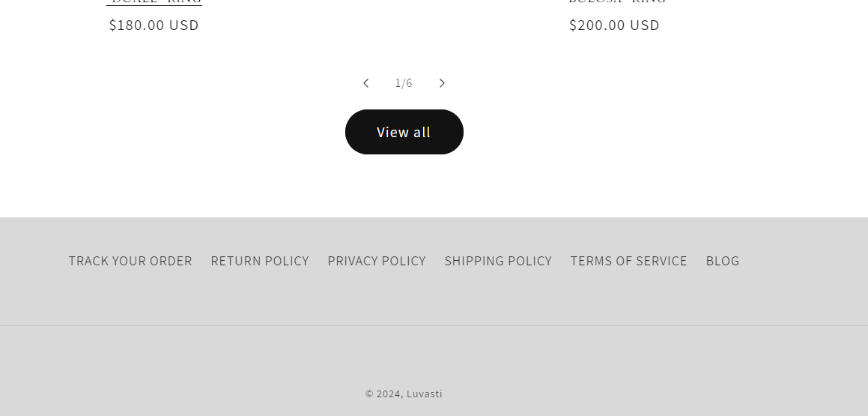
Task: Open the Terms of Service link
Action: click(629, 261)
